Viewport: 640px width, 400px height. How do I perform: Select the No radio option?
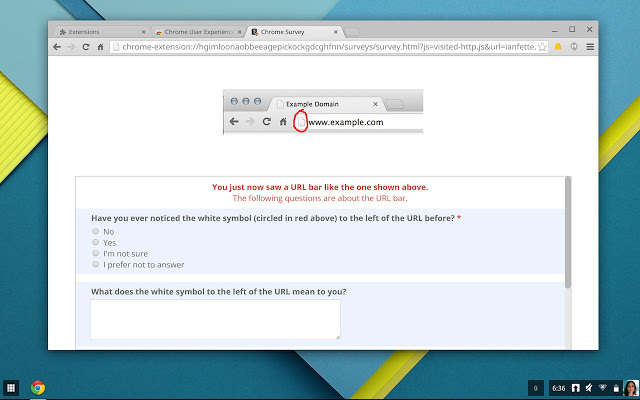(x=96, y=231)
